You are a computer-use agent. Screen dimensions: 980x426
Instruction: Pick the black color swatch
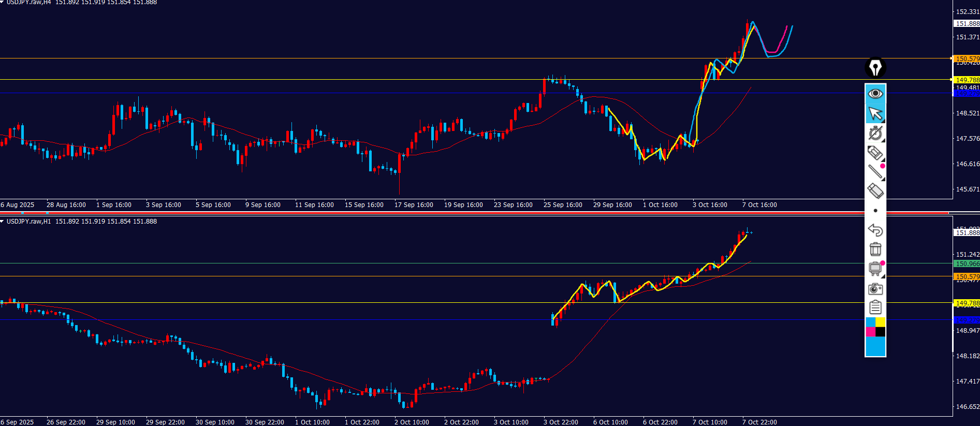(x=880, y=332)
